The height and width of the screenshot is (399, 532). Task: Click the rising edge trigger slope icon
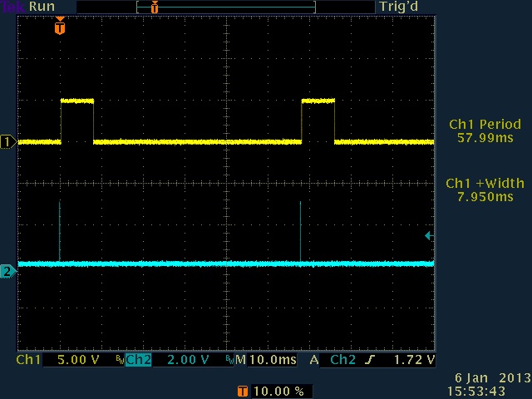tap(370, 360)
